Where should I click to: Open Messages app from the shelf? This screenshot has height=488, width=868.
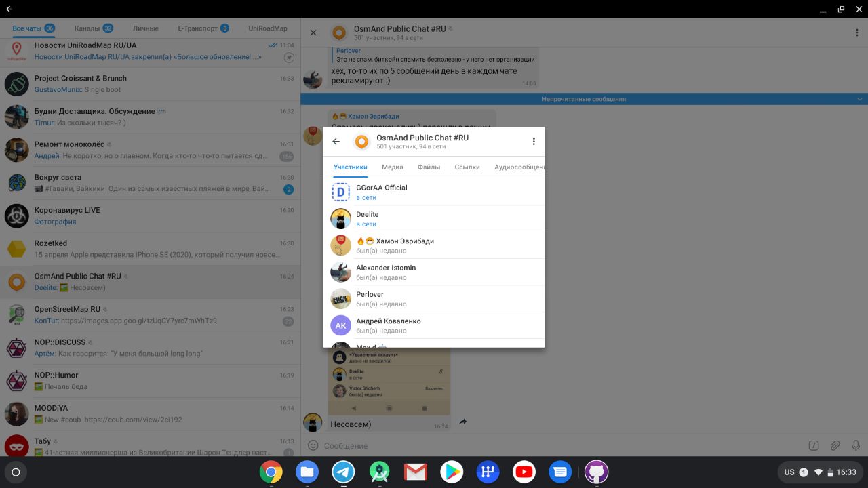click(x=560, y=472)
